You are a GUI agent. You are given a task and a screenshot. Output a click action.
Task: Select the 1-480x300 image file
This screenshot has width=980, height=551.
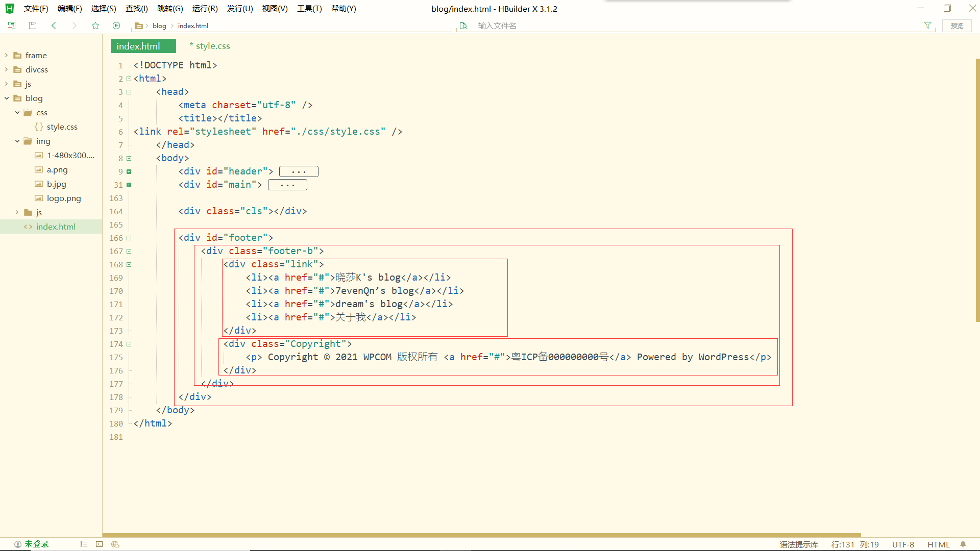pyautogui.click(x=70, y=155)
